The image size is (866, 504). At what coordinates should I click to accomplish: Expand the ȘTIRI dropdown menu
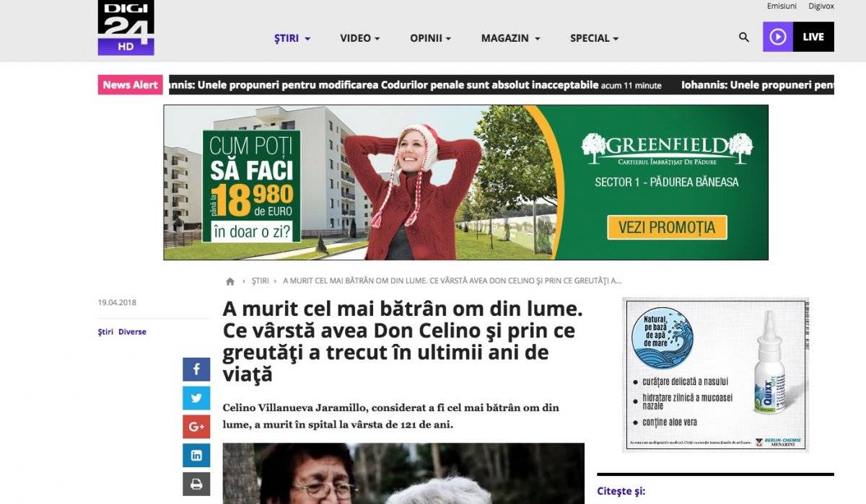tap(292, 38)
